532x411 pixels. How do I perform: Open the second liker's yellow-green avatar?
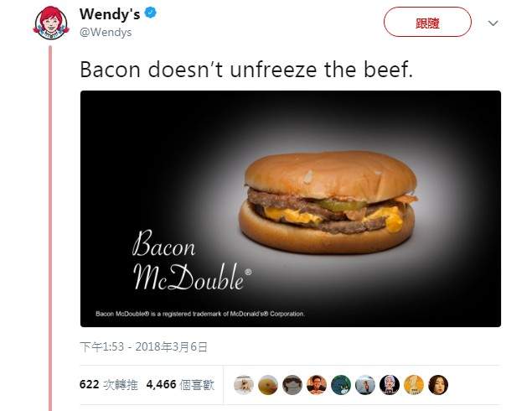point(268,385)
